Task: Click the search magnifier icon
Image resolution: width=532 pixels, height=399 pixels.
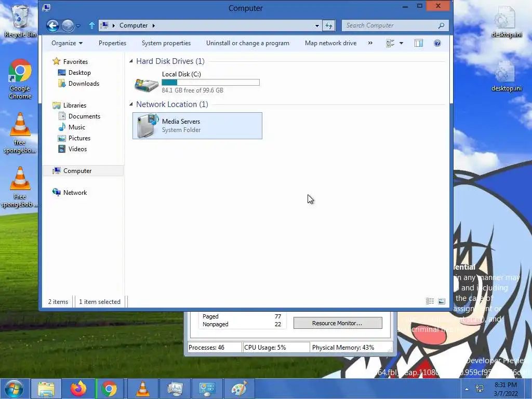Action: point(441,25)
